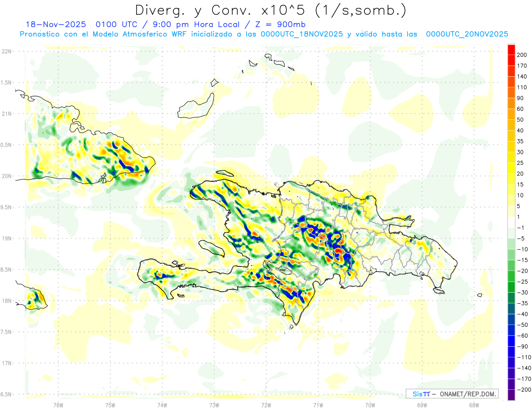
Task: Click the positive "50" colorbar label
Action: 520,120
